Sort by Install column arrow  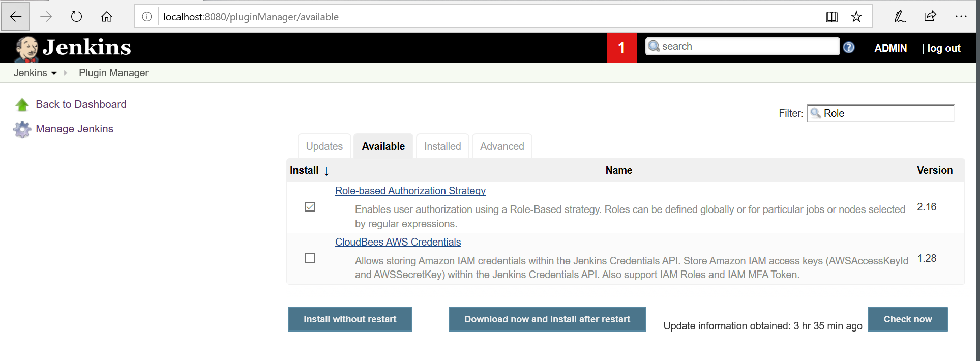(326, 171)
